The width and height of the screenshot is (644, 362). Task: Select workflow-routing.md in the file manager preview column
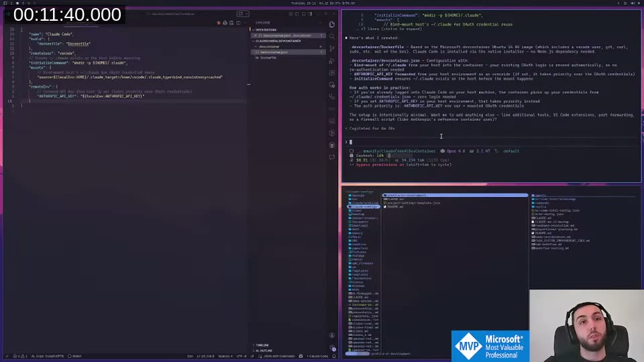coord(550,248)
